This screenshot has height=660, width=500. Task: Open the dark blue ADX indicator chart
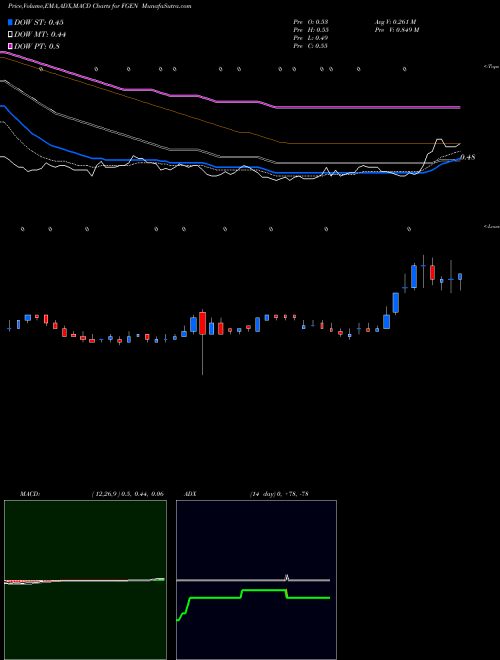(256, 580)
